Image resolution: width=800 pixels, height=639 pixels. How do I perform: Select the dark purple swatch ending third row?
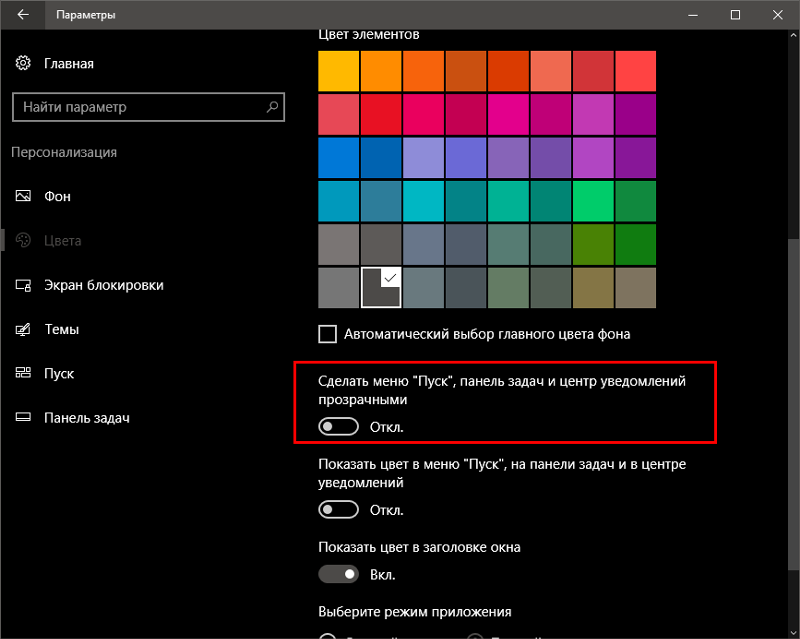point(635,158)
